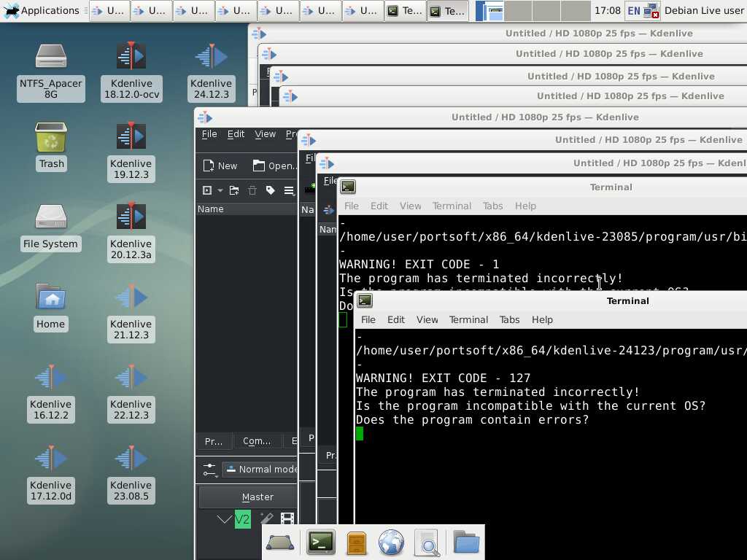Open the File System desktop icon

tap(50, 227)
